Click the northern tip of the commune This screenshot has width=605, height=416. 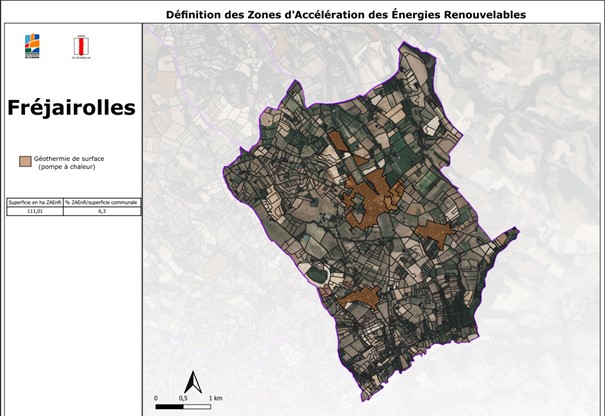(x=404, y=45)
